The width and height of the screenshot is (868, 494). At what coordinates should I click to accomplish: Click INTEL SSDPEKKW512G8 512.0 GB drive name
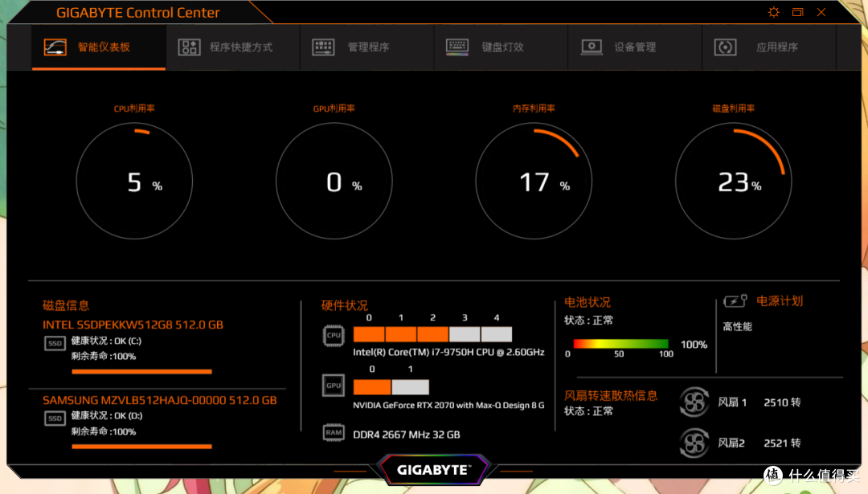point(133,325)
